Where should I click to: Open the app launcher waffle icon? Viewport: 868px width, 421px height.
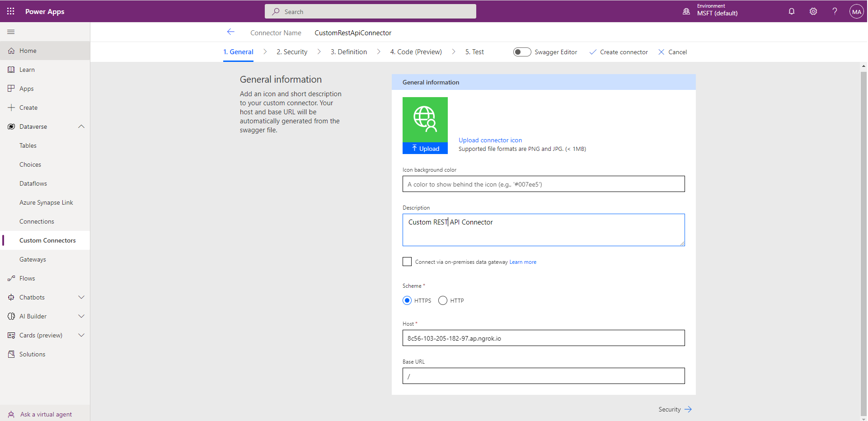pyautogui.click(x=10, y=11)
